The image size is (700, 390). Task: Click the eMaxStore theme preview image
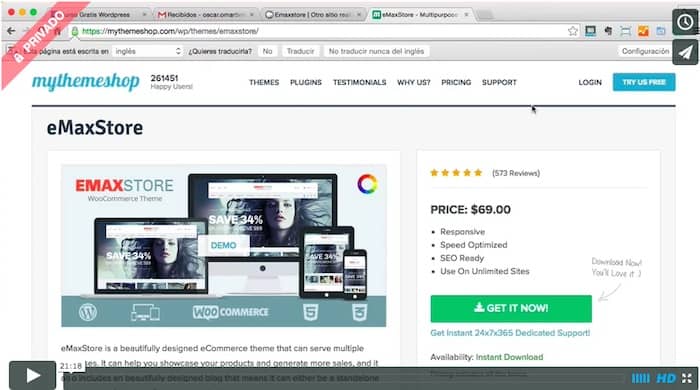[x=224, y=245]
